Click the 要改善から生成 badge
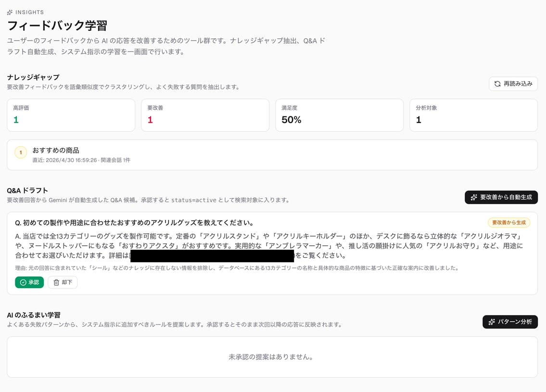Image resolution: width=546 pixels, height=392 pixels. (x=509, y=223)
